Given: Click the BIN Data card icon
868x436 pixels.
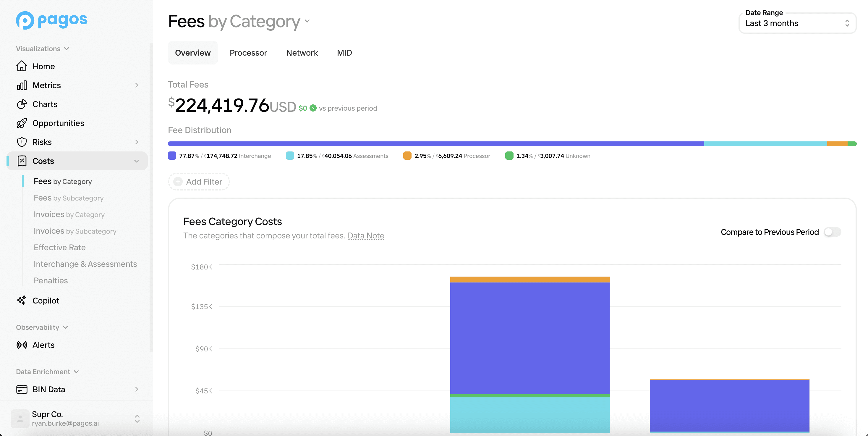Looking at the screenshot, I should tap(22, 389).
